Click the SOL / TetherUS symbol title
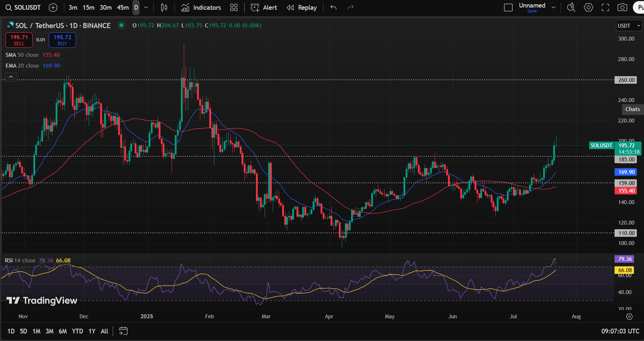Viewport: 644px width, 341px height. (63, 25)
